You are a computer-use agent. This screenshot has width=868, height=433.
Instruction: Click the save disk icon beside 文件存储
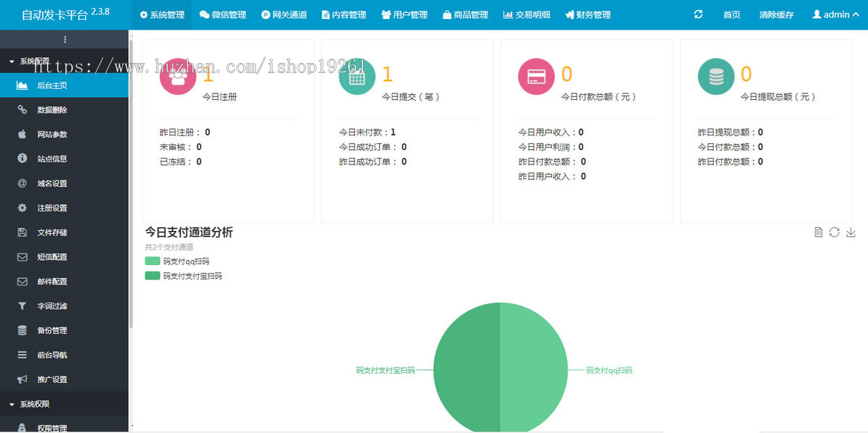tap(22, 232)
